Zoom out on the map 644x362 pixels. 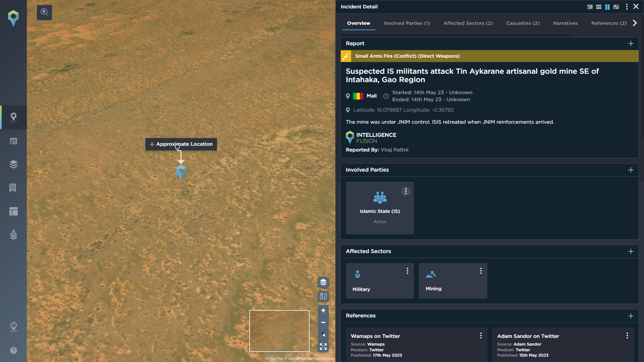(323, 322)
